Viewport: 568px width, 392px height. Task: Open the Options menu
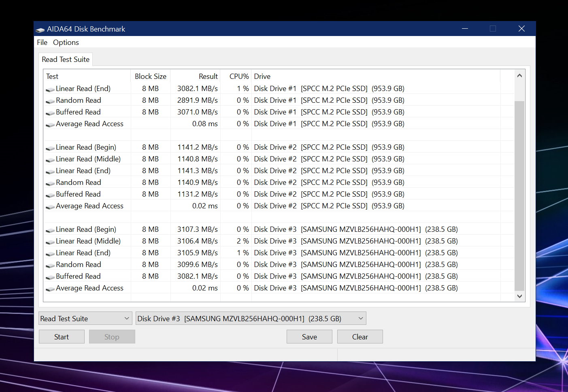66,42
